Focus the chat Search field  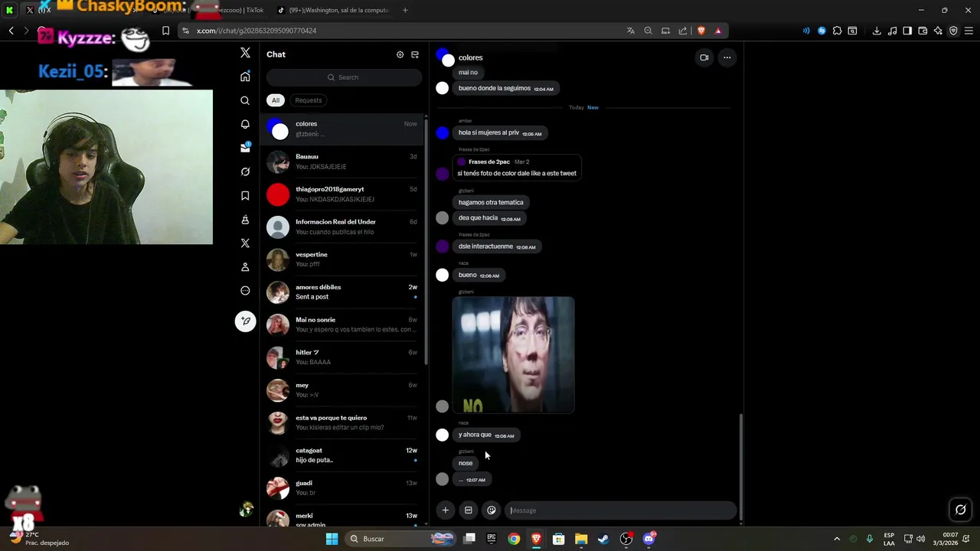click(344, 77)
